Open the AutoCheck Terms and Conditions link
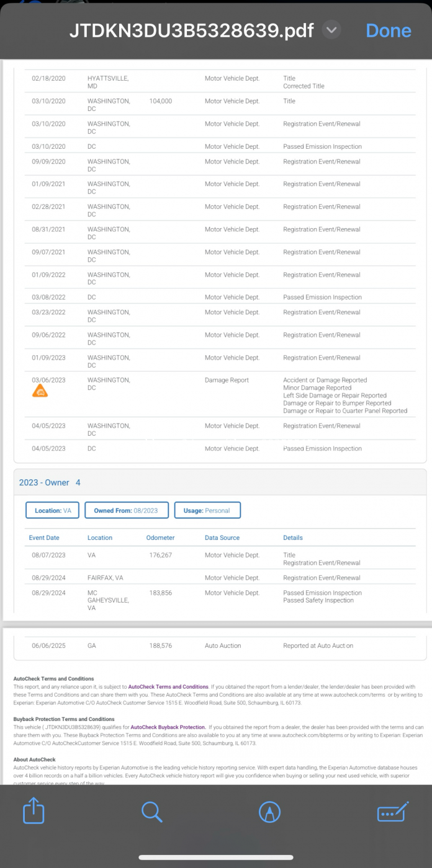This screenshot has width=432, height=868. click(x=168, y=687)
